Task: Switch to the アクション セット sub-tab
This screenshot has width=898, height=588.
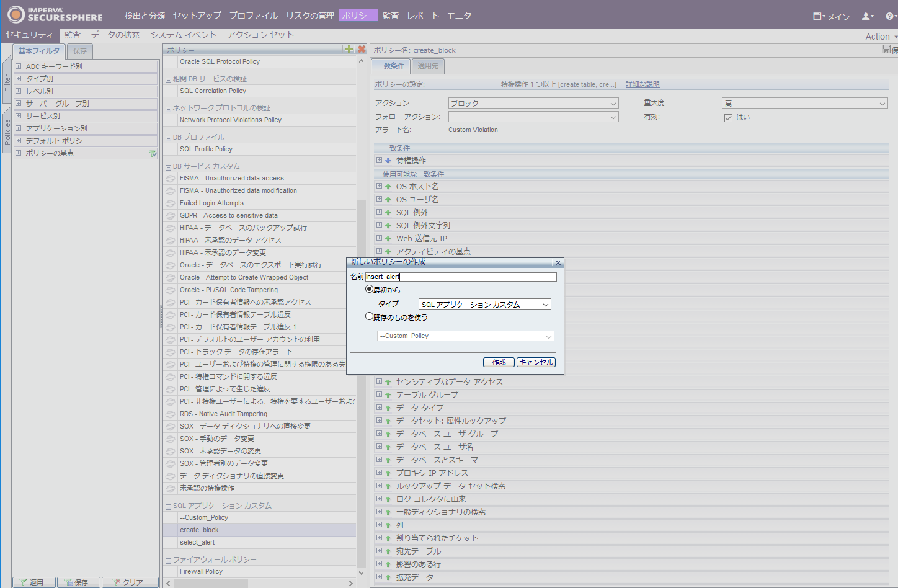Action: click(260, 35)
